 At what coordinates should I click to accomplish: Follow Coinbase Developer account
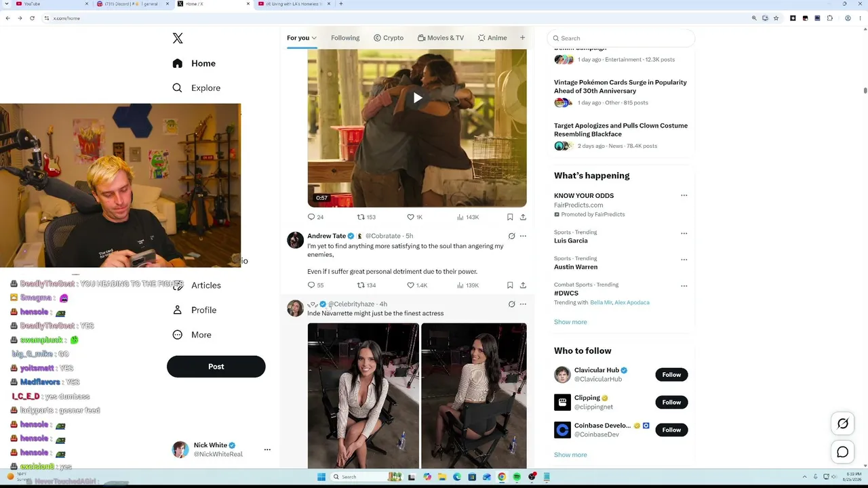click(671, 430)
